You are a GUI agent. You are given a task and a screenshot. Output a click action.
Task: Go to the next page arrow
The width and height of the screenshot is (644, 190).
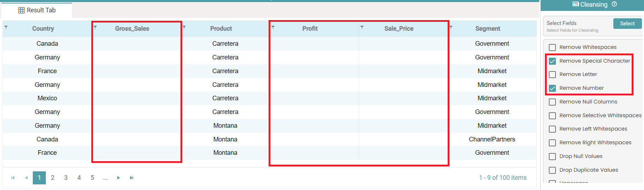(118, 178)
